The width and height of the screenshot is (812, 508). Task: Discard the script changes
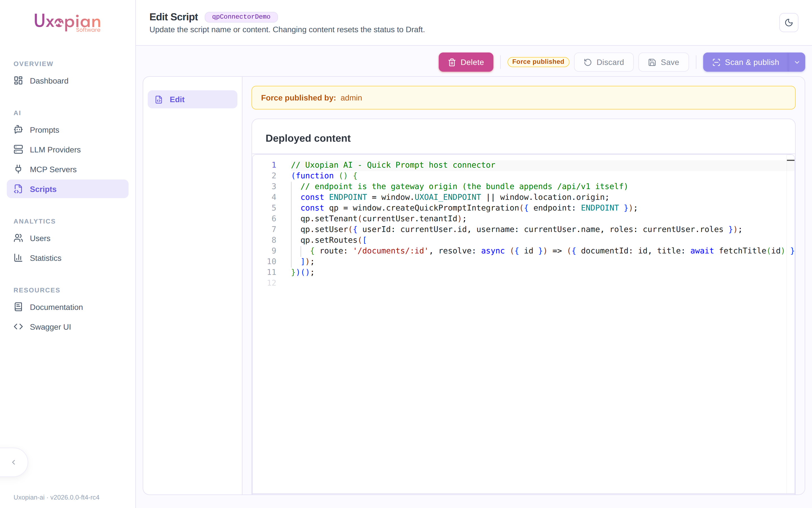[604, 62]
